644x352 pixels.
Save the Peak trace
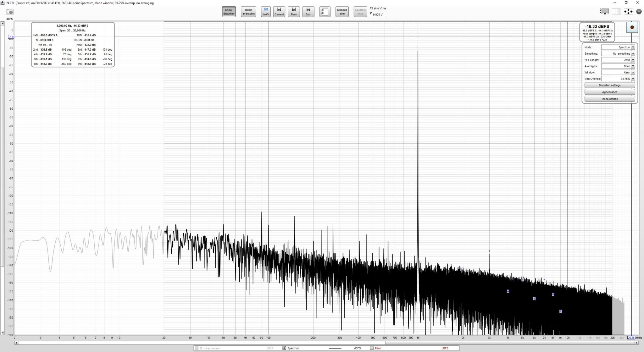(x=294, y=12)
